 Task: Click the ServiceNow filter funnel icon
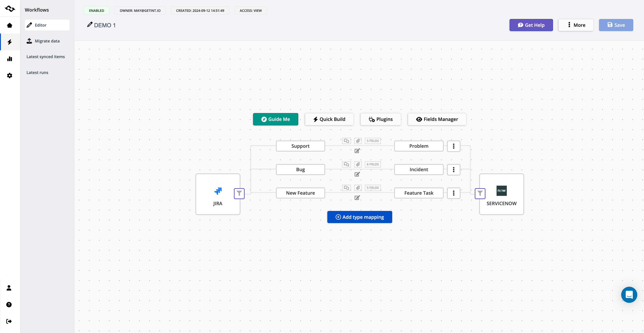480,193
